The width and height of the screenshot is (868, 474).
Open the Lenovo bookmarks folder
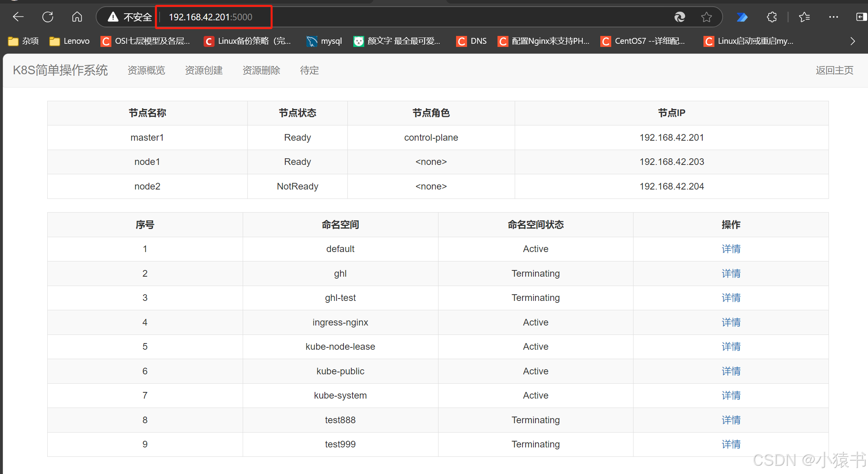click(70, 41)
